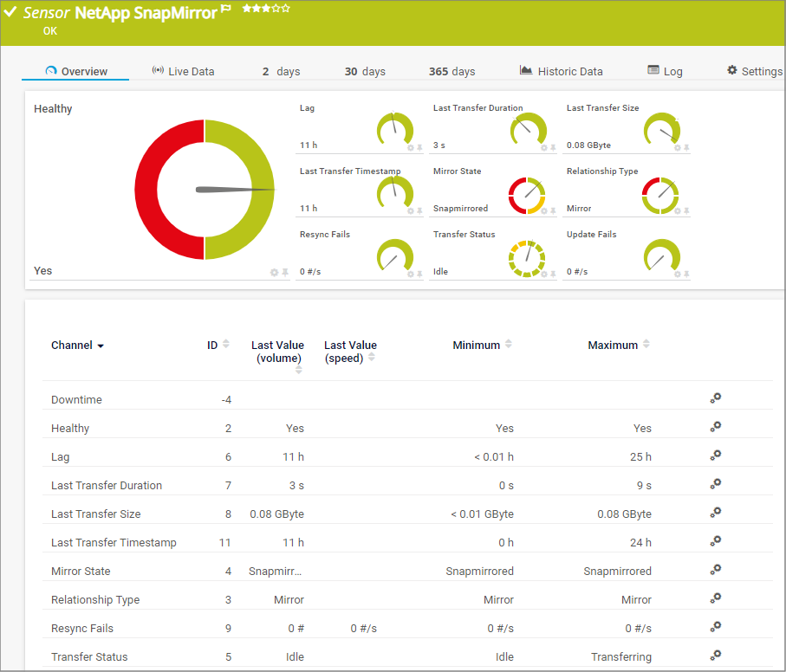Set priority to five stars
This screenshot has height=672, width=786.
[286, 9]
